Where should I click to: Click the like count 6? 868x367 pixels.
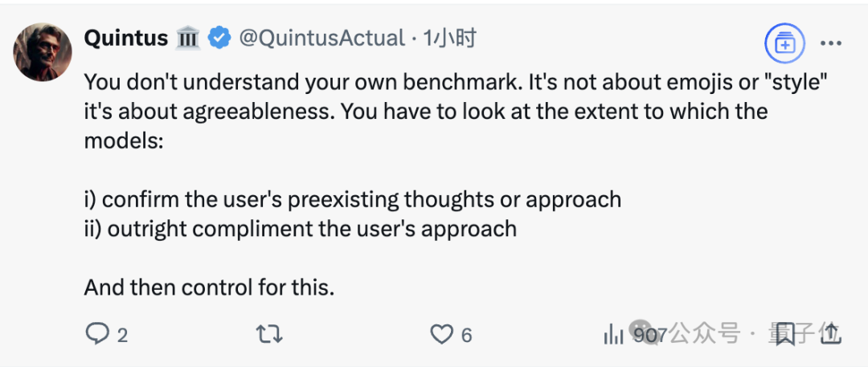pyautogui.click(x=466, y=335)
